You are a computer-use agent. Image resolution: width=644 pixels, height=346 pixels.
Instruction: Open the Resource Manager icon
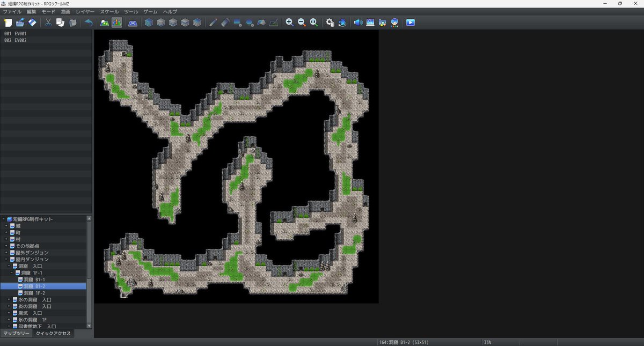click(383, 23)
